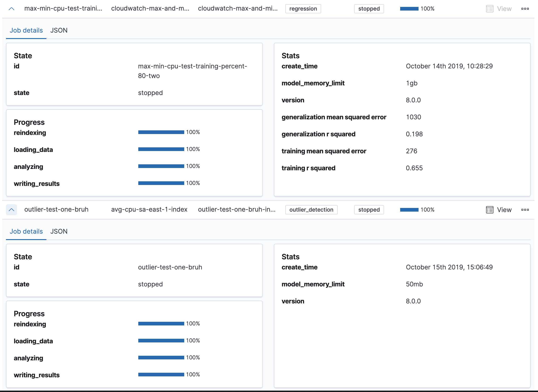Image resolution: width=538 pixels, height=392 pixels.
Task: Click the generalization r squared value 0.198
Action: click(414, 134)
